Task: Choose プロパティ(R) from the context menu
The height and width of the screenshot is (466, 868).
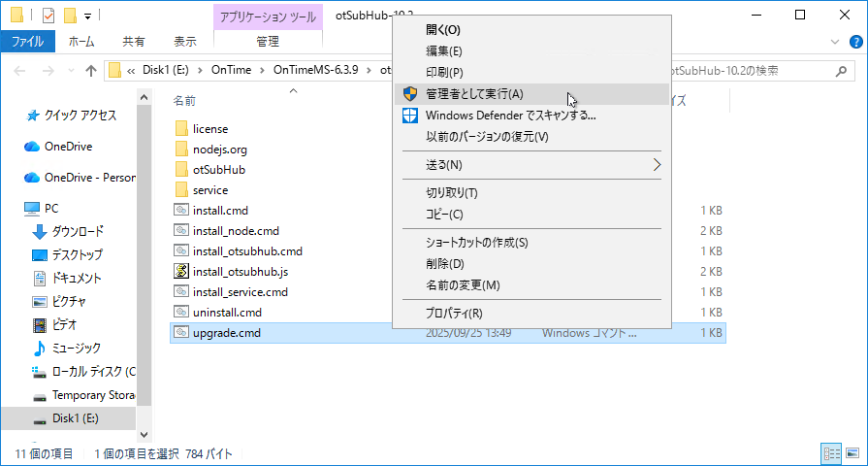Action: [x=454, y=314]
